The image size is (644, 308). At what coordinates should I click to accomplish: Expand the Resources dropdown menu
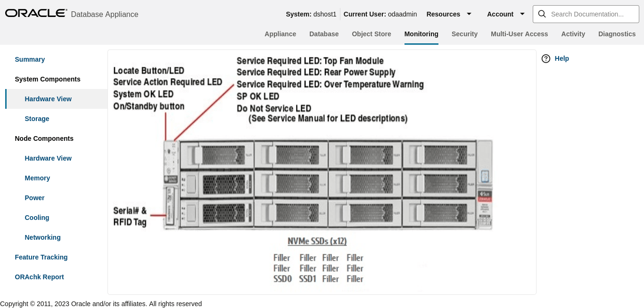coord(449,14)
